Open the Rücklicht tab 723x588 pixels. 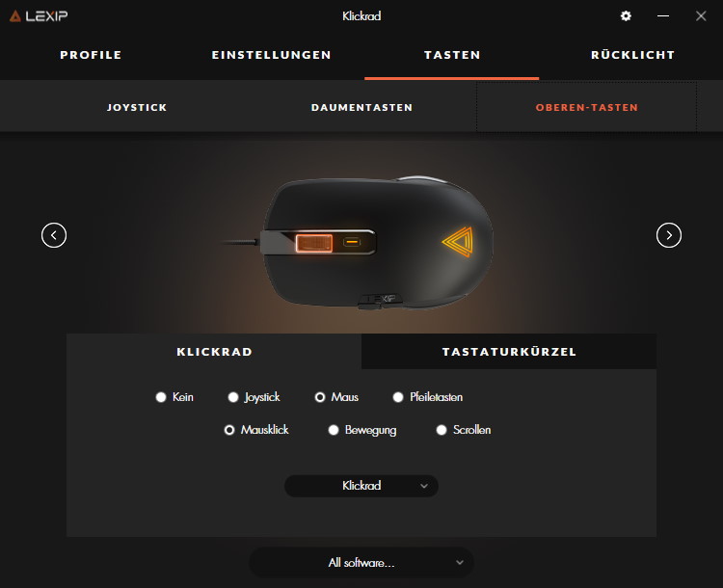(x=632, y=55)
